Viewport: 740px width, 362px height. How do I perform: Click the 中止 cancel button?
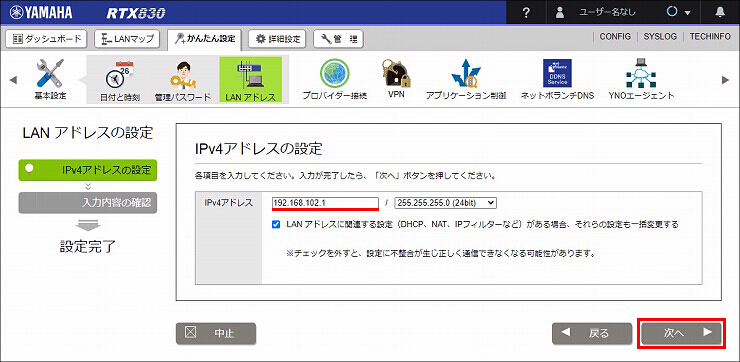point(216,333)
